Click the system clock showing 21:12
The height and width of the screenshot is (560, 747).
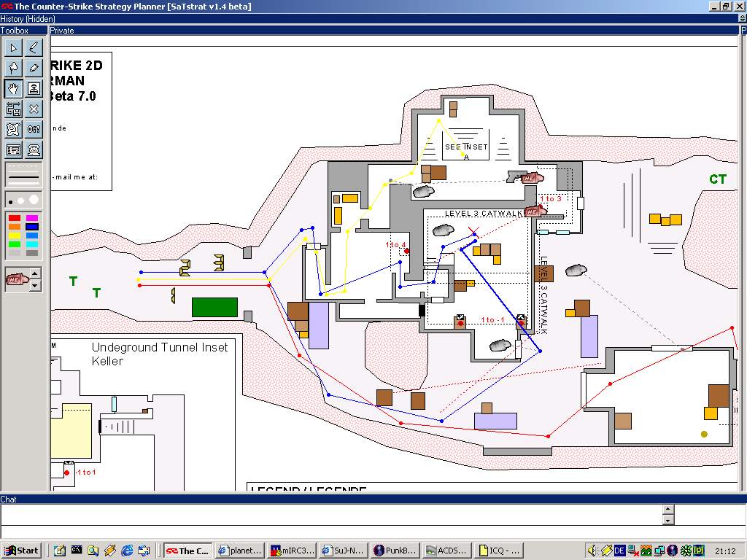725,551
